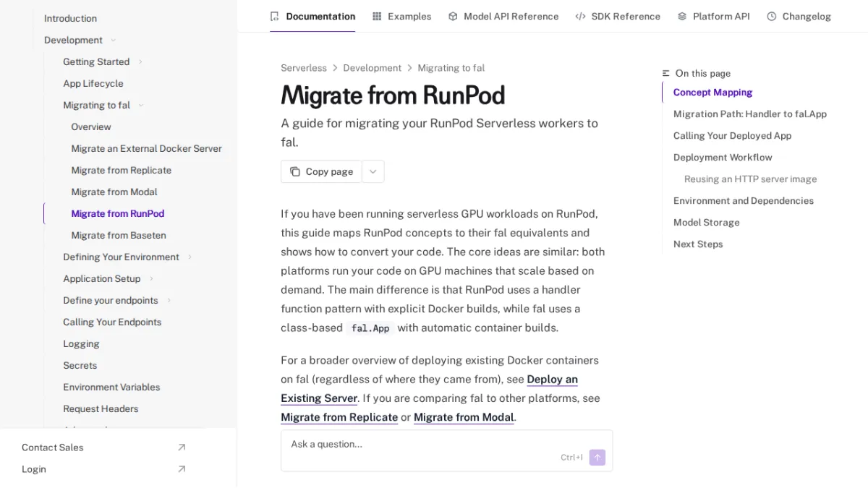Click the Copy page button

321,171
